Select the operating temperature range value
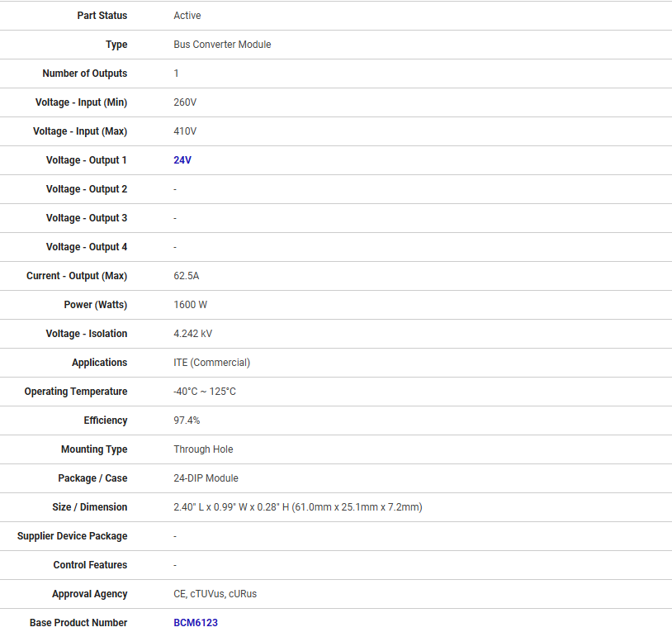Viewport: 672px width, 632px height. (x=204, y=392)
